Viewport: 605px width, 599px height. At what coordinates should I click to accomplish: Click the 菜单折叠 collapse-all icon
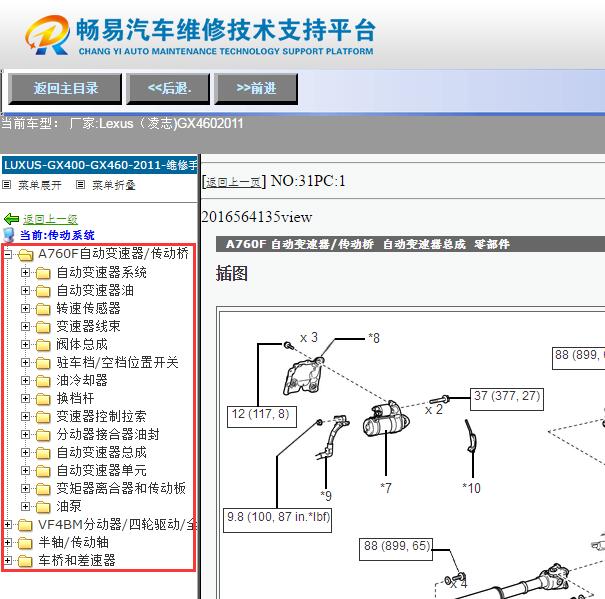[x=80, y=184]
